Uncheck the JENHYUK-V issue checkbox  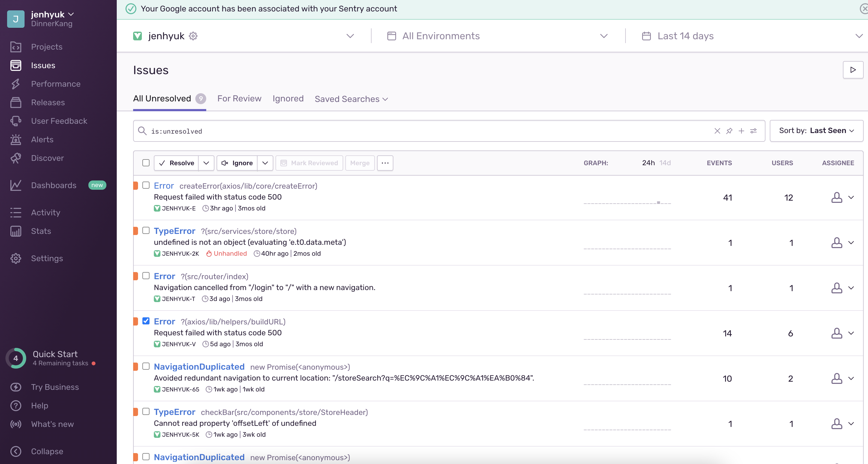(146, 321)
